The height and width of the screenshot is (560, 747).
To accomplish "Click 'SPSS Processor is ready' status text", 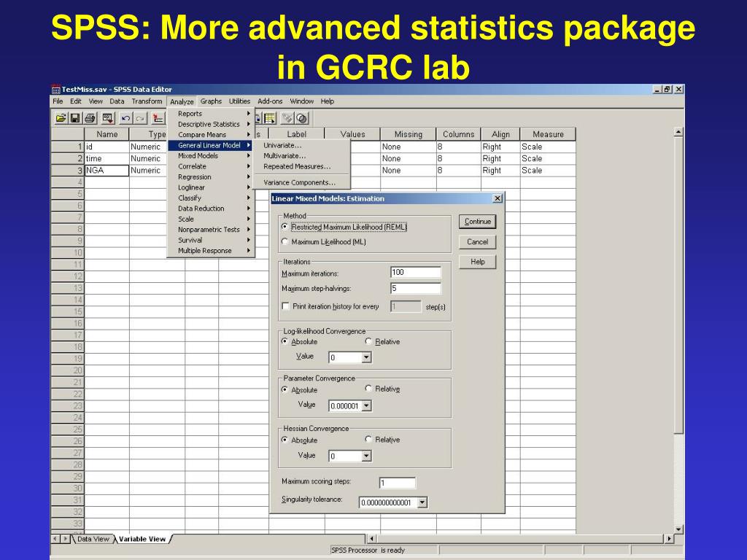I will (368, 550).
